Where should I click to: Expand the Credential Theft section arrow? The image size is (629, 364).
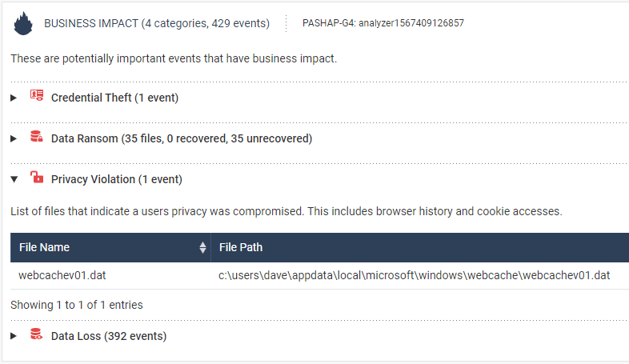14,98
